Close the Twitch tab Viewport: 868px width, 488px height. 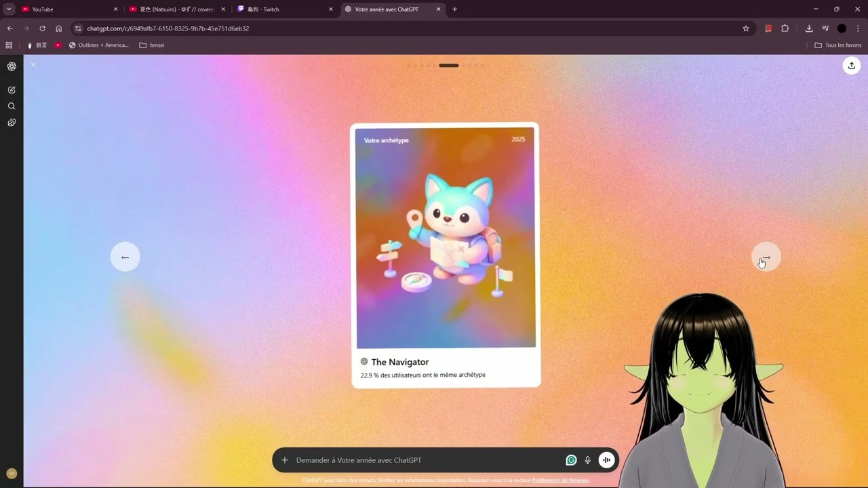331,9
